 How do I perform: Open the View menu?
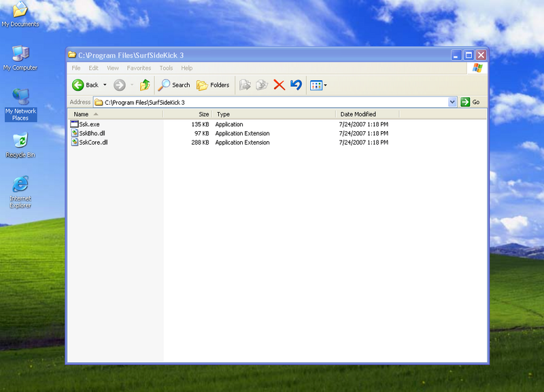pyautogui.click(x=113, y=68)
